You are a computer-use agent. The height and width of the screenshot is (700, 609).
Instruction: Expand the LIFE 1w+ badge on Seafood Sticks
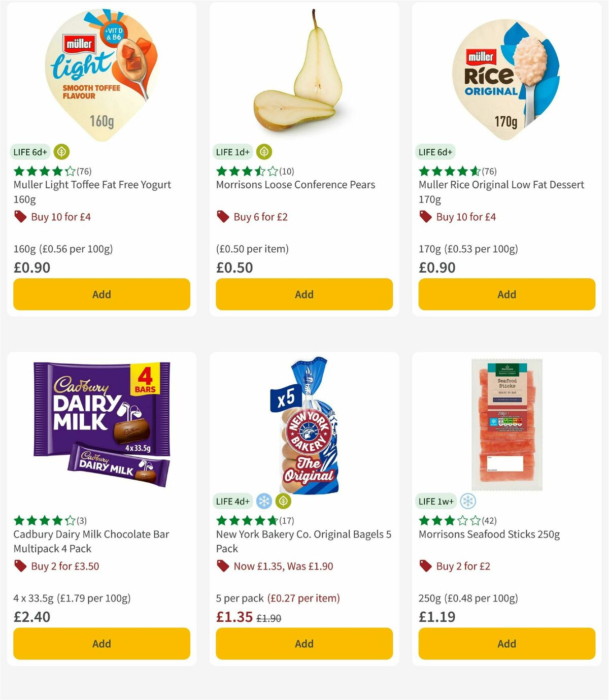coord(436,501)
